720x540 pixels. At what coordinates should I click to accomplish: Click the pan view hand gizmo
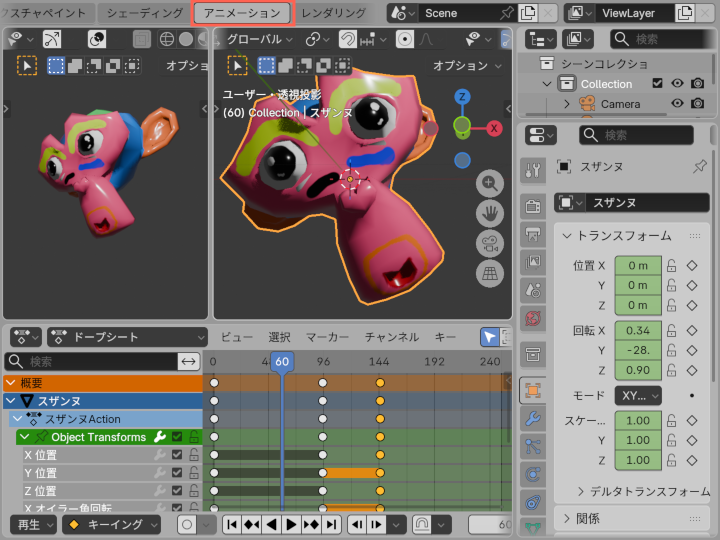tap(489, 214)
